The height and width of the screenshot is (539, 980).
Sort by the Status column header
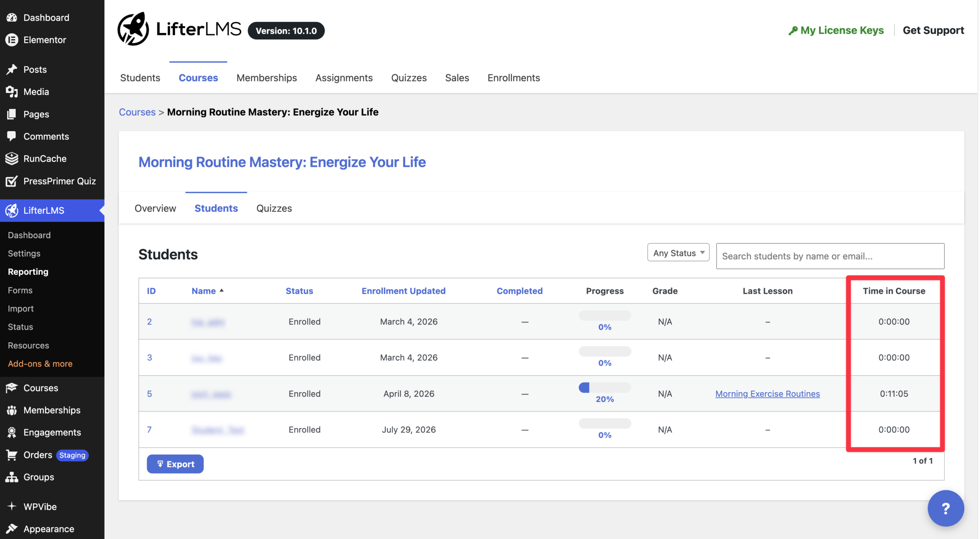coord(299,291)
